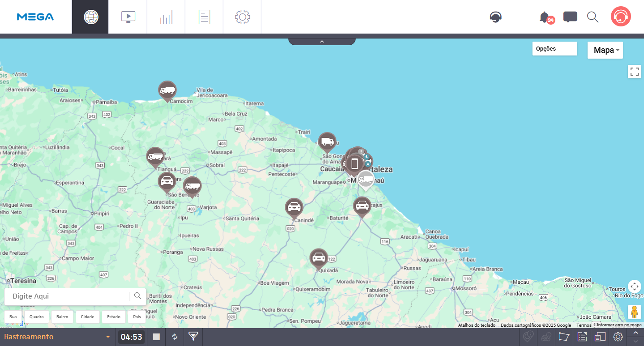
Task: Click the settings gear in top navigation
Action: [242, 17]
